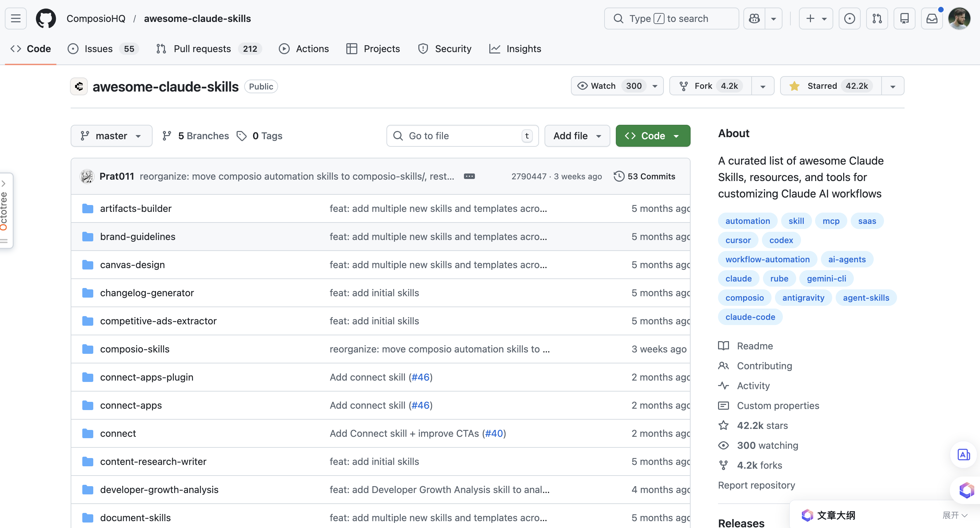The height and width of the screenshot is (528, 980).
Task: Open the star lists dropdown arrow
Action: point(893,86)
